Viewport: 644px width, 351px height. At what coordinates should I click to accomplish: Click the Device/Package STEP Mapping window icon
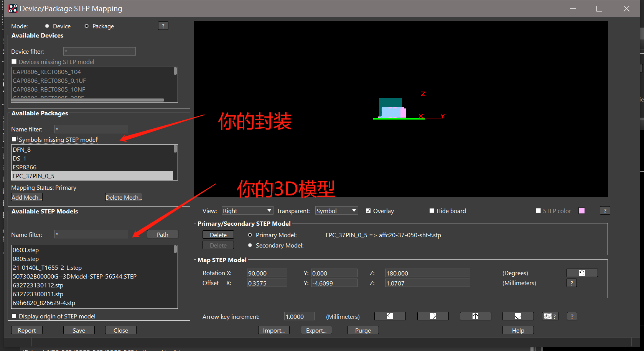(x=13, y=8)
